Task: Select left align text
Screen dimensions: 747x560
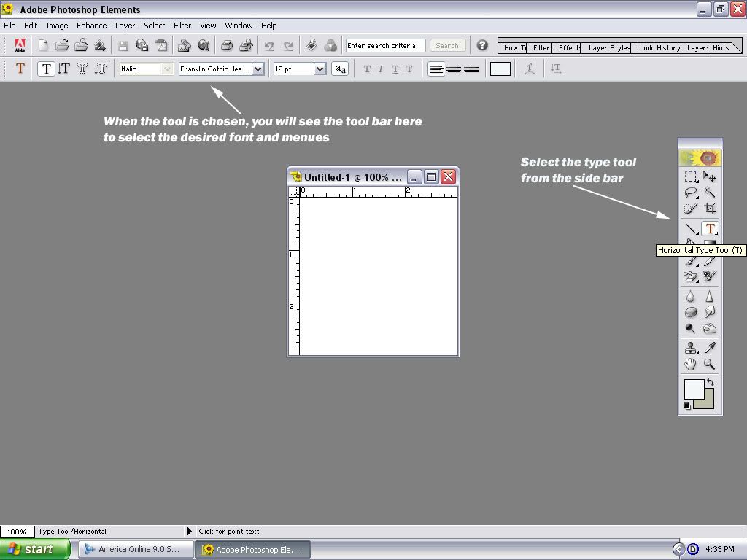Action: [436, 69]
